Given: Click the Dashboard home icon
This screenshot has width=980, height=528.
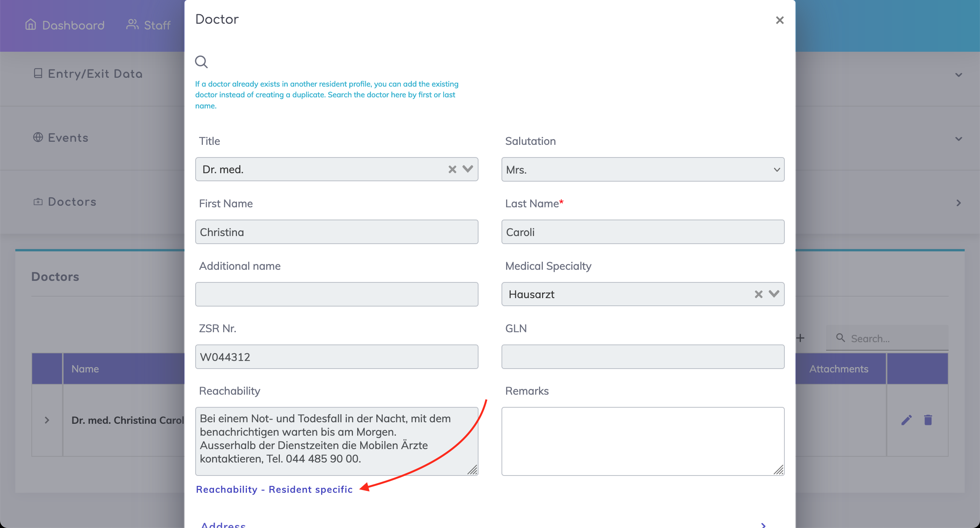Looking at the screenshot, I should [31, 25].
